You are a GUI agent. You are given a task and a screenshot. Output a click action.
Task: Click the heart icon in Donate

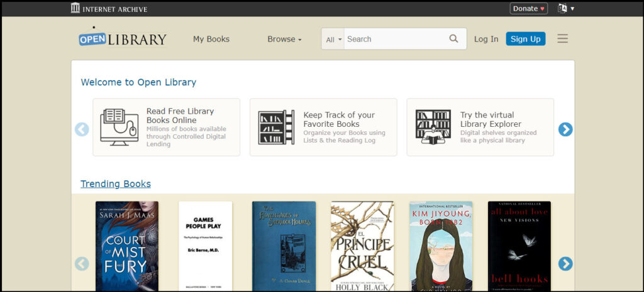point(542,9)
